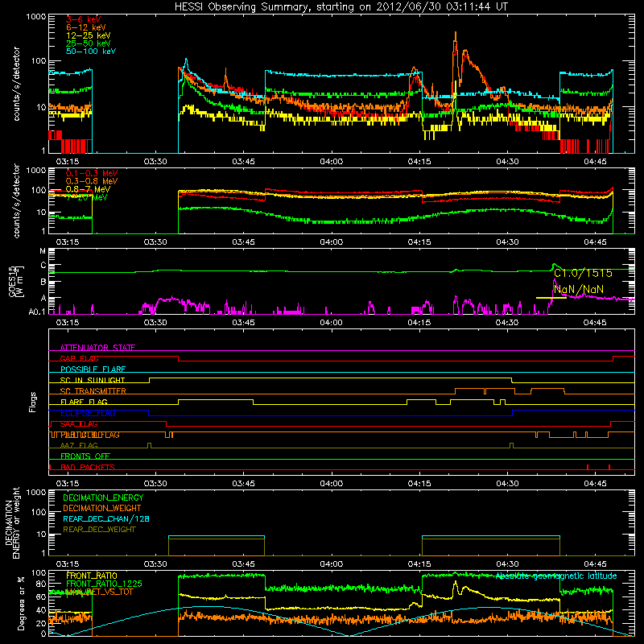Screen dimensions: 644x644
Task: Click the 0.8-7 MeV legend label
Action: 88,189
